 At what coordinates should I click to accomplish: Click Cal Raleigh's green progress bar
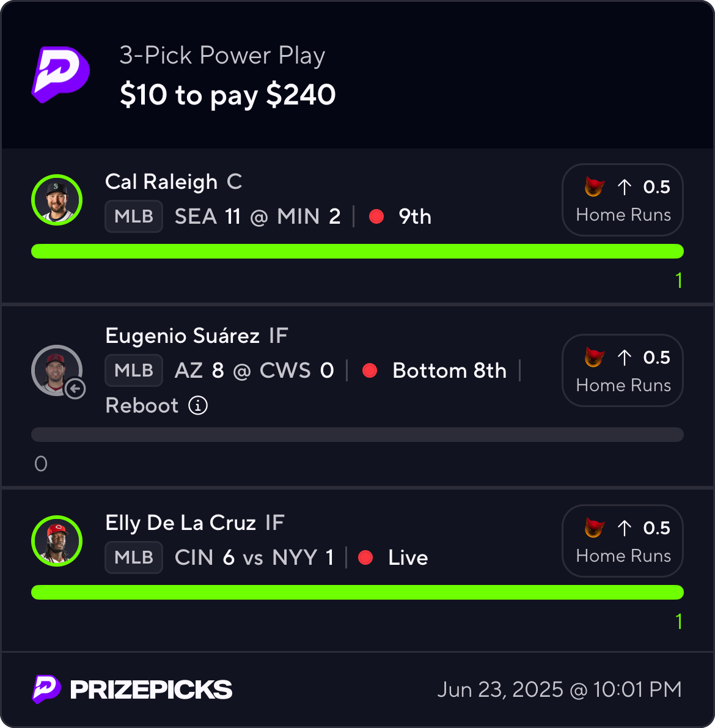(357, 251)
